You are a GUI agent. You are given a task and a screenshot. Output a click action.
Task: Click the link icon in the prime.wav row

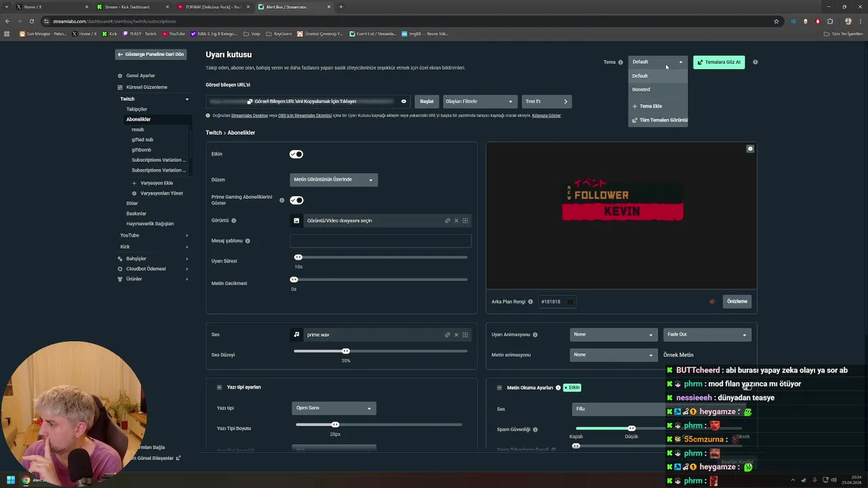(448, 334)
